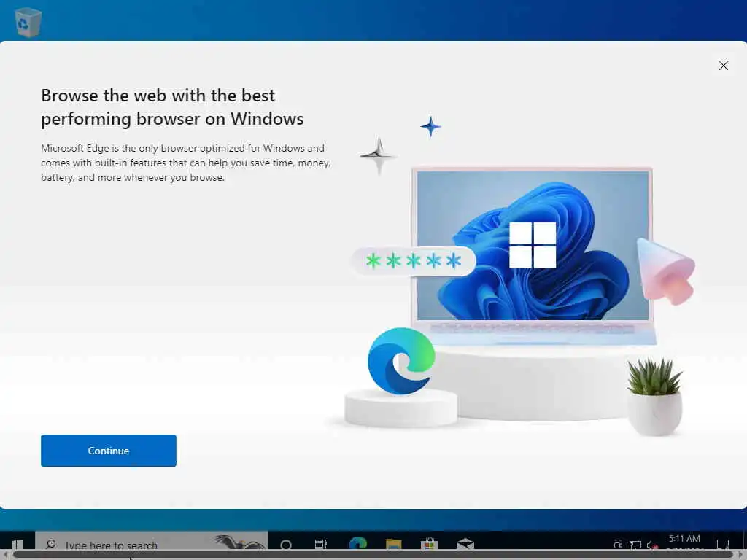Close the Microsoft Edge promo dialog
This screenshot has height=560, width=747.
click(x=723, y=66)
